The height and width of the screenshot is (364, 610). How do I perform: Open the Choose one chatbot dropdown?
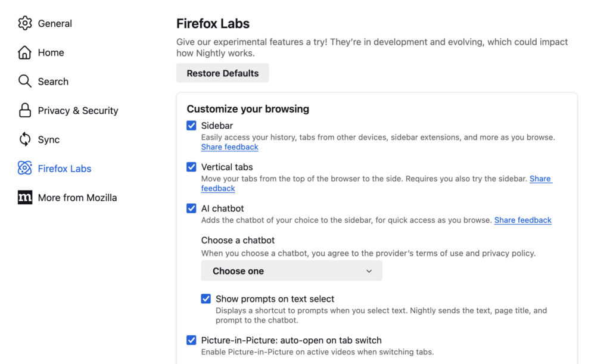click(291, 270)
